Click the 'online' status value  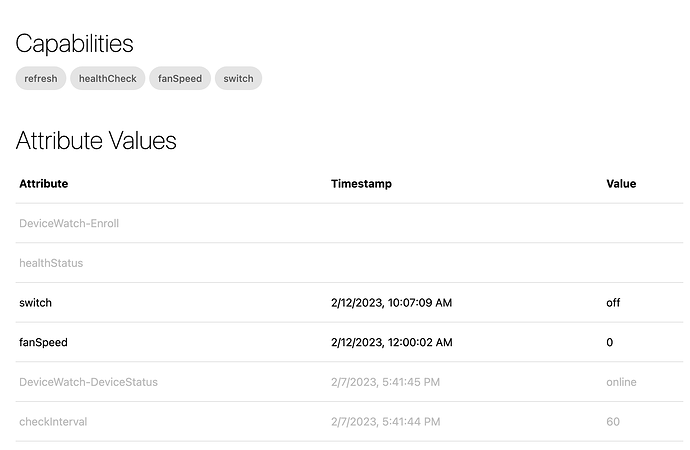621,382
